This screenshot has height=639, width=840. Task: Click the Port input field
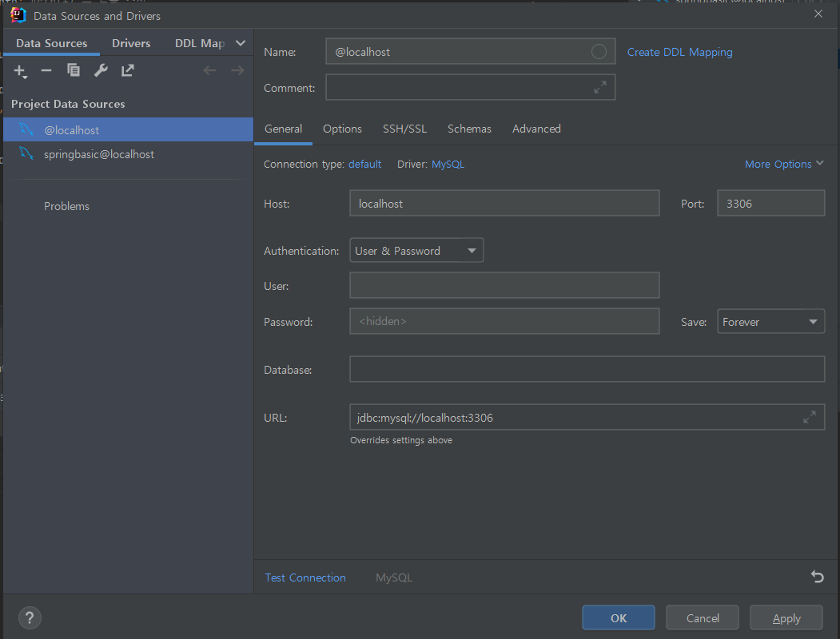[771, 204]
